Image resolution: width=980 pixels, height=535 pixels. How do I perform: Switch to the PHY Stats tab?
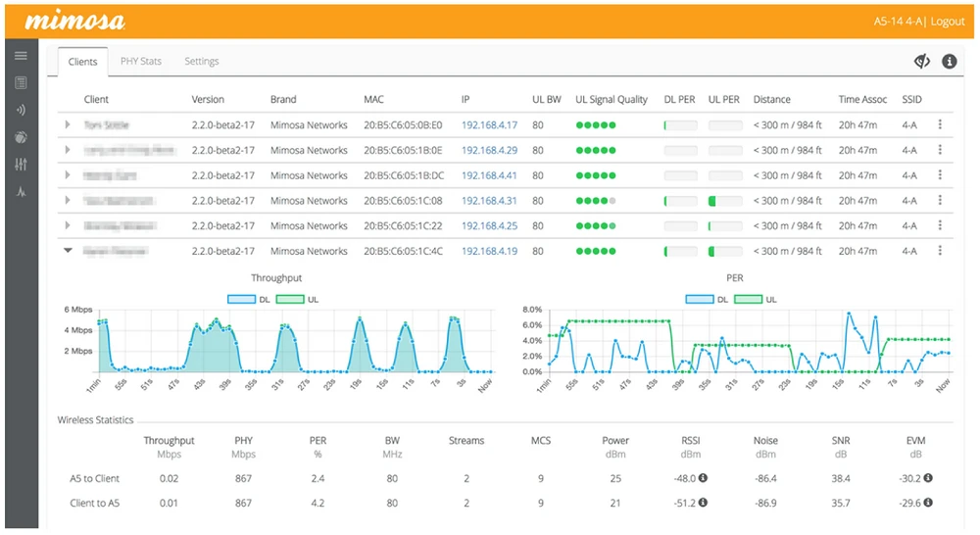click(x=141, y=62)
